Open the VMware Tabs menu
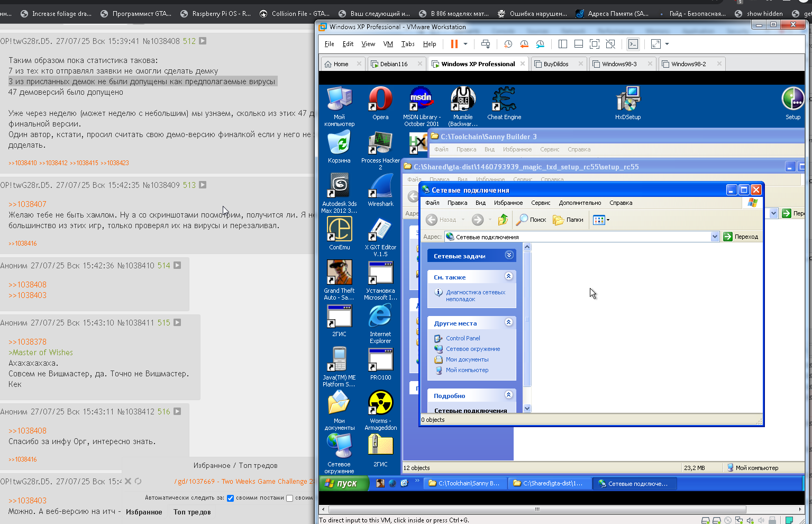This screenshot has height=524, width=812. click(408, 44)
